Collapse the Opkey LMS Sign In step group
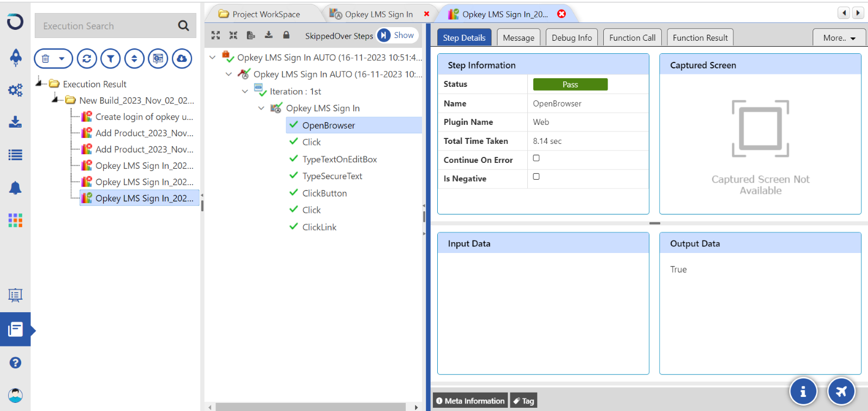868x411 pixels. point(261,108)
